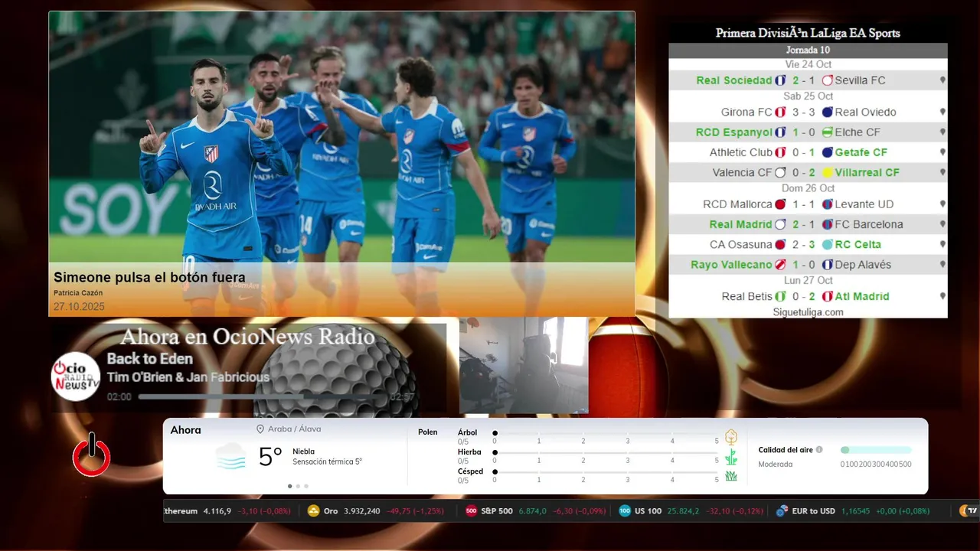Click the webcam video thumbnail
This screenshot has height=551, width=980.
(x=524, y=366)
